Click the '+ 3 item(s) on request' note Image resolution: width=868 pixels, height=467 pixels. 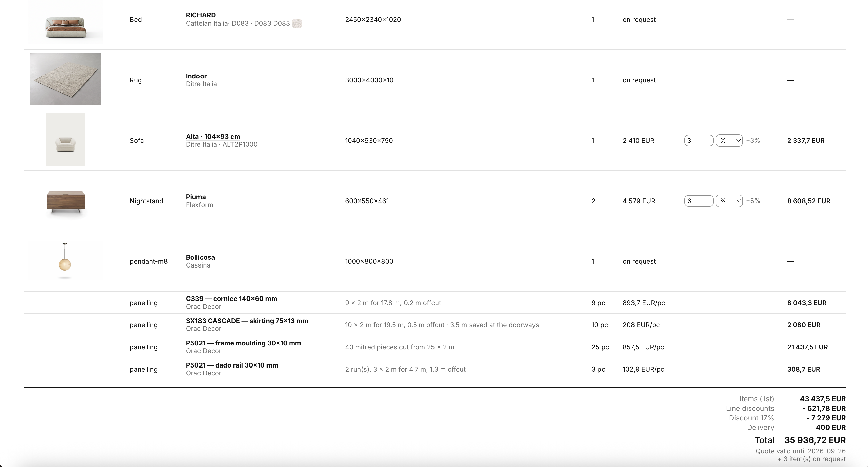[811, 459]
